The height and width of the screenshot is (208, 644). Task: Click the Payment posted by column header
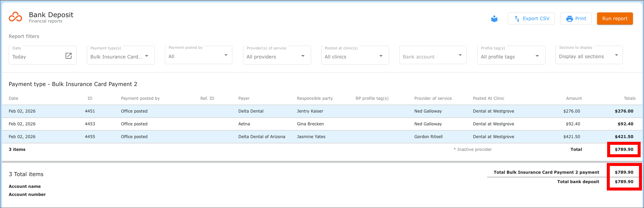pos(140,98)
